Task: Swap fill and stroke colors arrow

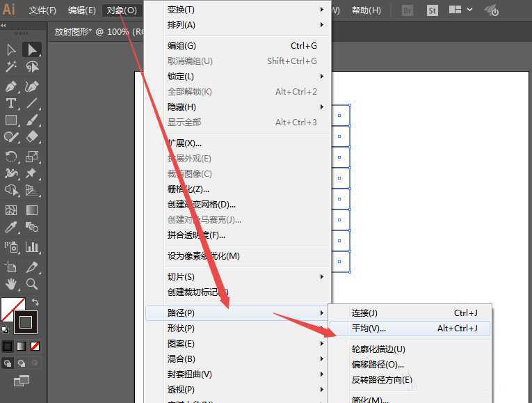Action: [35, 303]
